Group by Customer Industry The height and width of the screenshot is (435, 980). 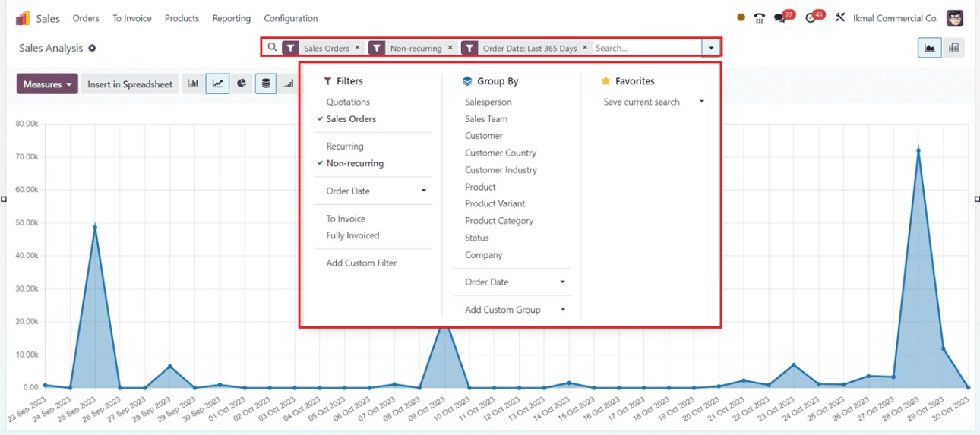pyautogui.click(x=501, y=170)
